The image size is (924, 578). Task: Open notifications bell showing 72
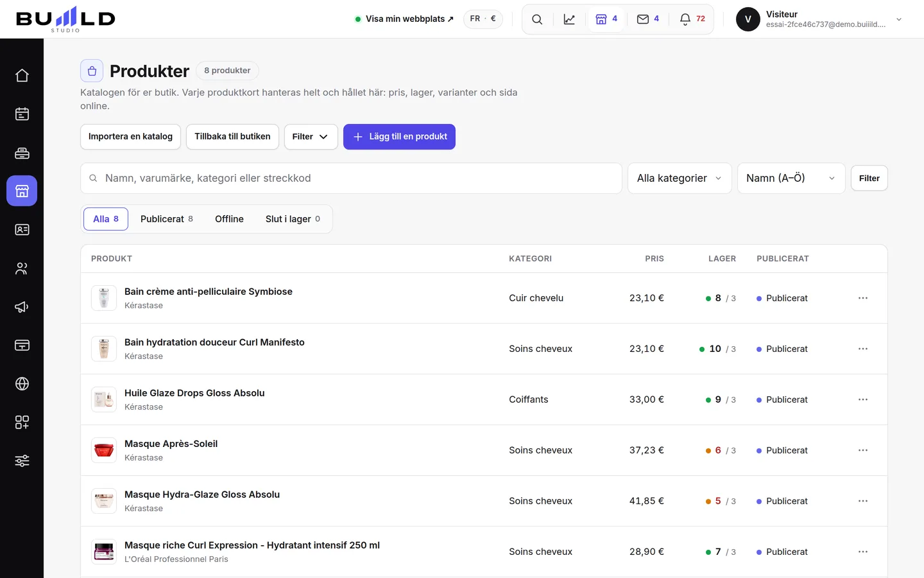pos(692,19)
